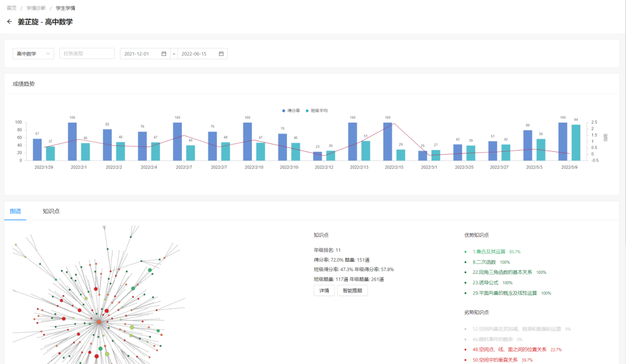Click the 得分率 bar for 2022/1/29
This screenshot has height=364, width=626.
[37, 149]
